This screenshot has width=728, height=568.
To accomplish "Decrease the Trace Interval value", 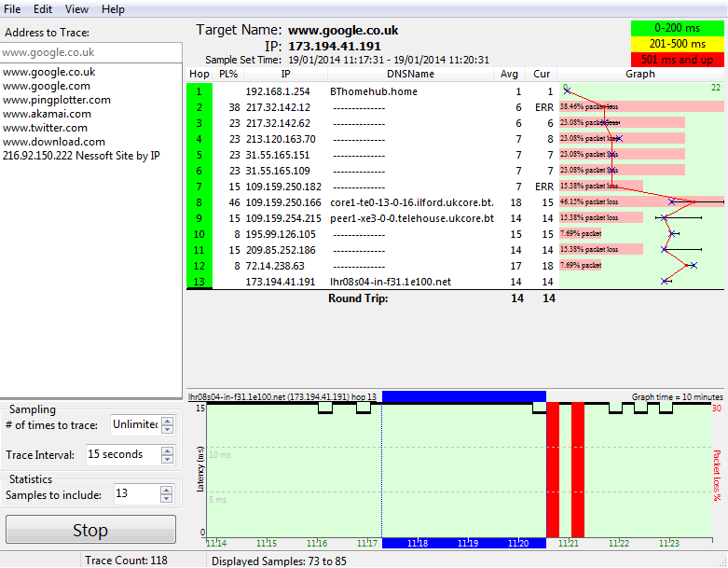I will coord(167,459).
